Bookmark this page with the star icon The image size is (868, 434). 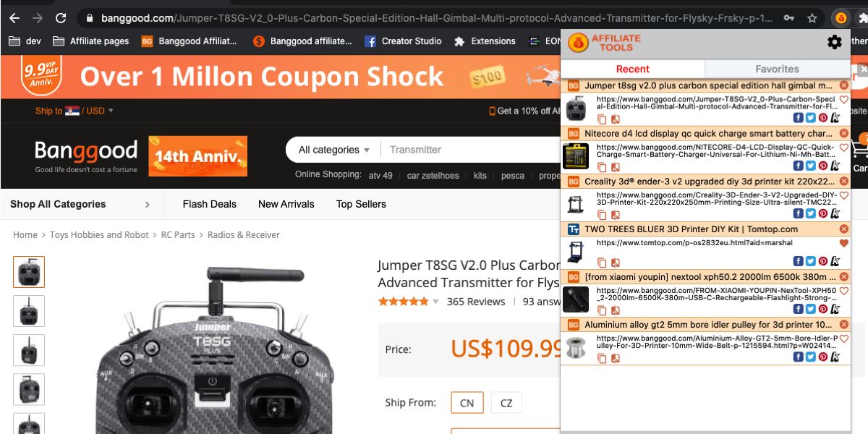812,18
